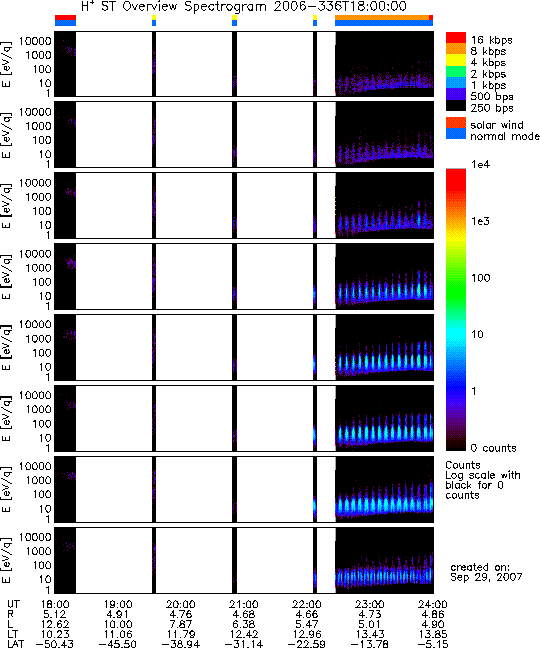Click the '20:00' time tick label
Screen dimensions: 540x648
(x=181, y=604)
